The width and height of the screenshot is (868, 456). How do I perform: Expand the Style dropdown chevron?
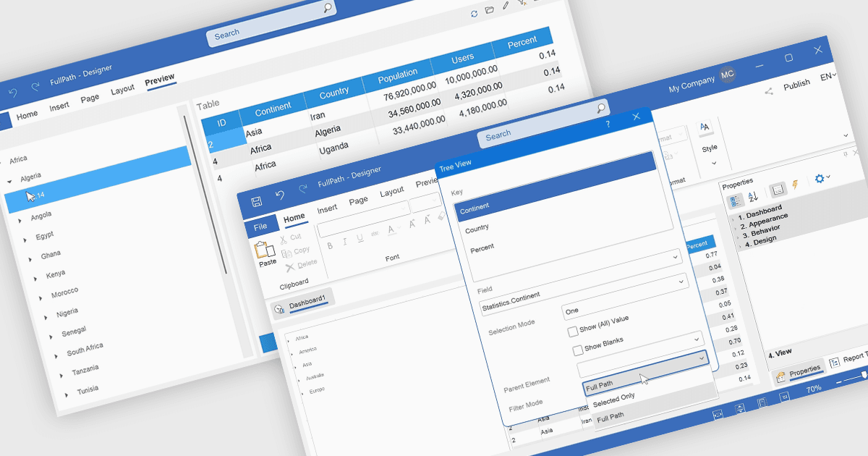coord(714,163)
